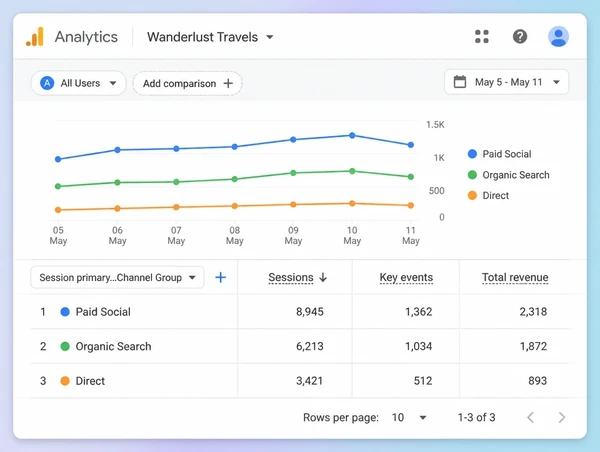
Task: Click the 2,318 total revenue value
Action: pyautogui.click(x=533, y=312)
